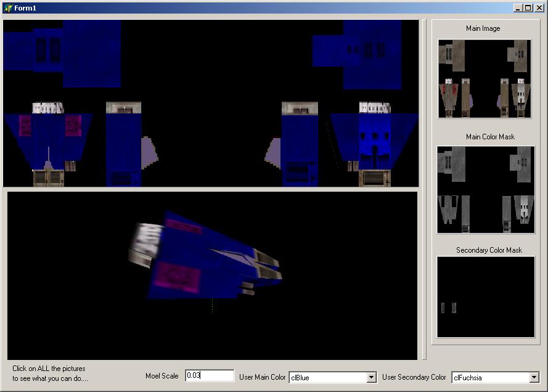Click the large colored texture preview image
Viewport: 548px width, 392px height.
[211, 103]
